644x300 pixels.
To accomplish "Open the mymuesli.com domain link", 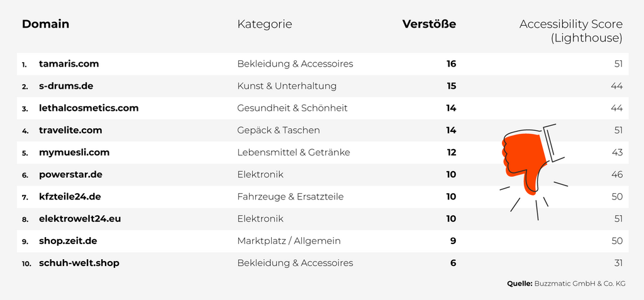I will (x=74, y=152).
